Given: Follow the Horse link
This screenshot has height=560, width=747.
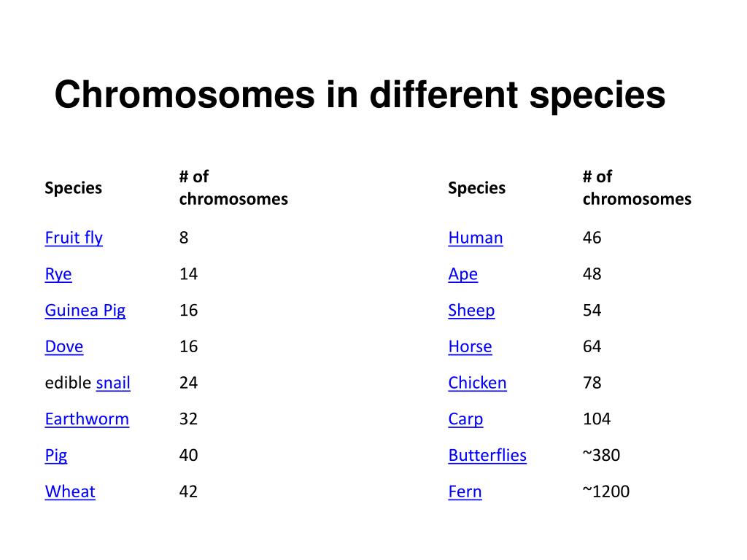Looking at the screenshot, I should [471, 346].
